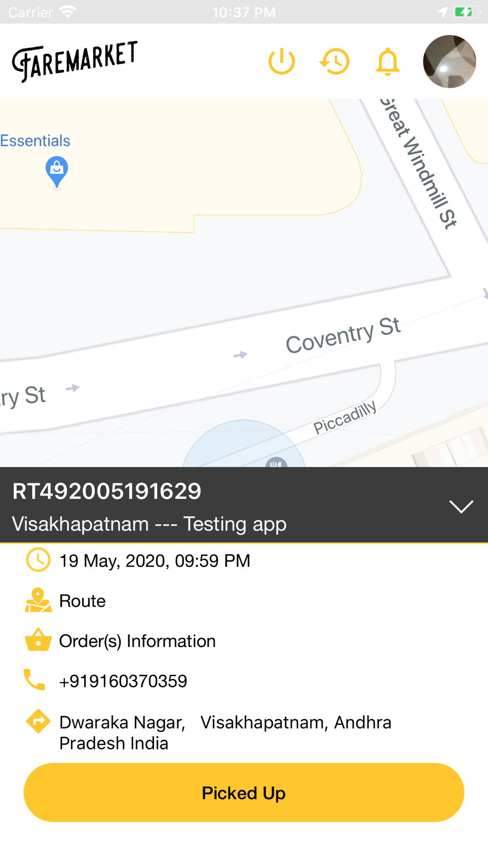
Task: Tap the Faremarket logo
Action: coord(75,62)
